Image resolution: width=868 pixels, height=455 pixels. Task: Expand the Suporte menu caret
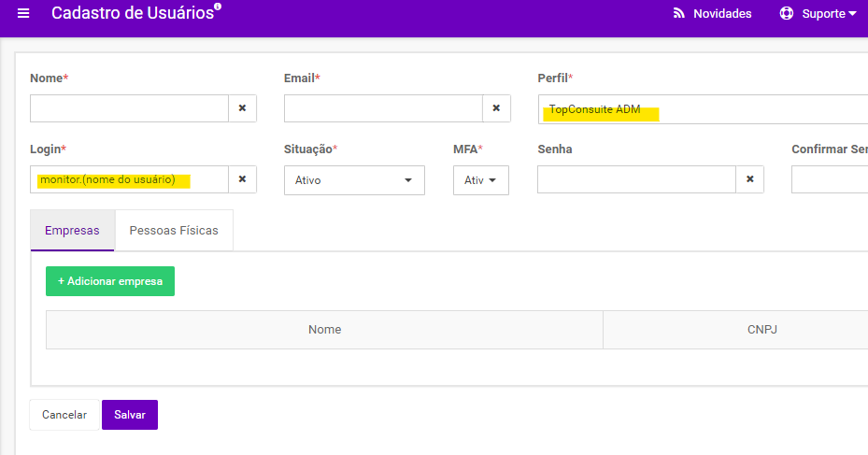tap(852, 13)
